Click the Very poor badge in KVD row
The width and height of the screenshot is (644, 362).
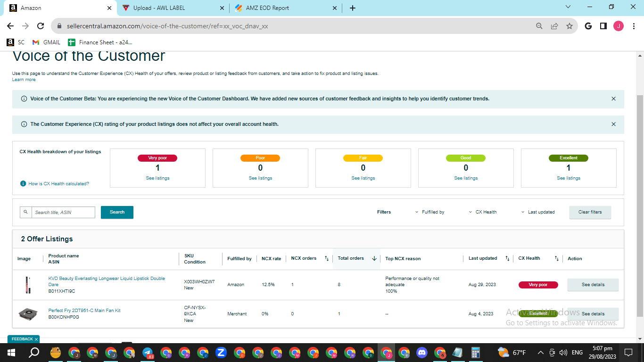click(538, 285)
